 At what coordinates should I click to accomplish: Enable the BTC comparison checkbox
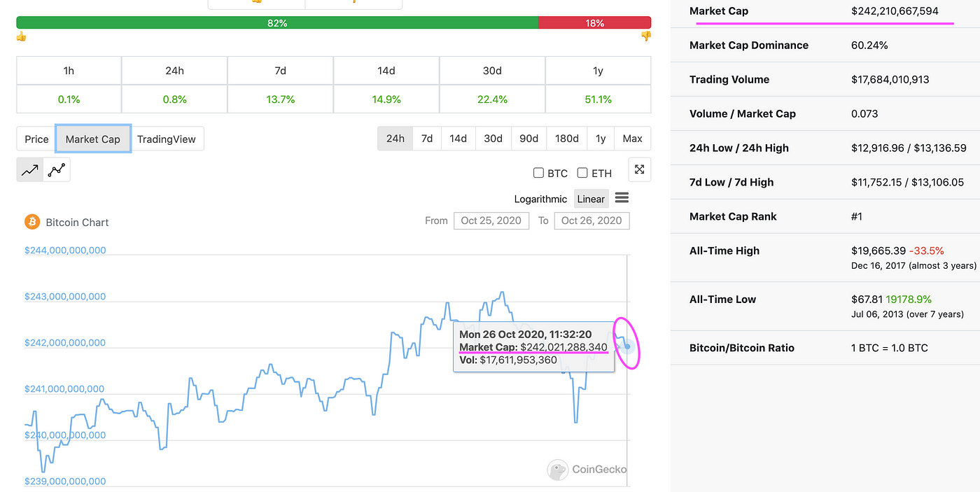click(538, 173)
